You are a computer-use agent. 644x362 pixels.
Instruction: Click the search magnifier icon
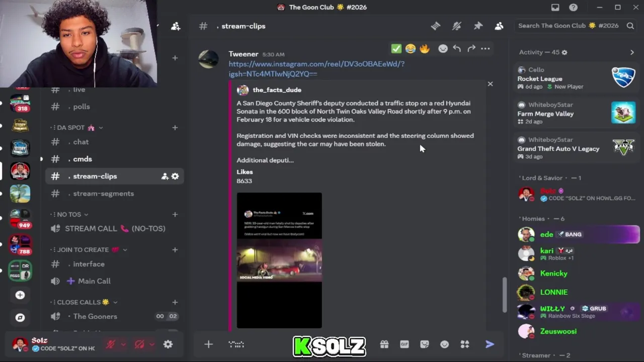(x=630, y=26)
